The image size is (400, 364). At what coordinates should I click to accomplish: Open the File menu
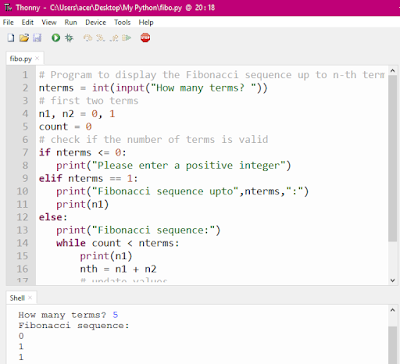(8, 22)
